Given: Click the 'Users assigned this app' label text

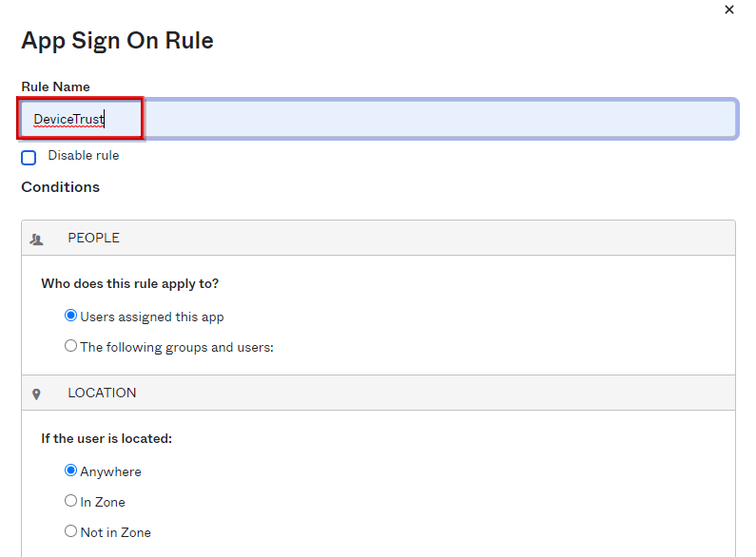Looking at the screenshot, I should (152, 317).
